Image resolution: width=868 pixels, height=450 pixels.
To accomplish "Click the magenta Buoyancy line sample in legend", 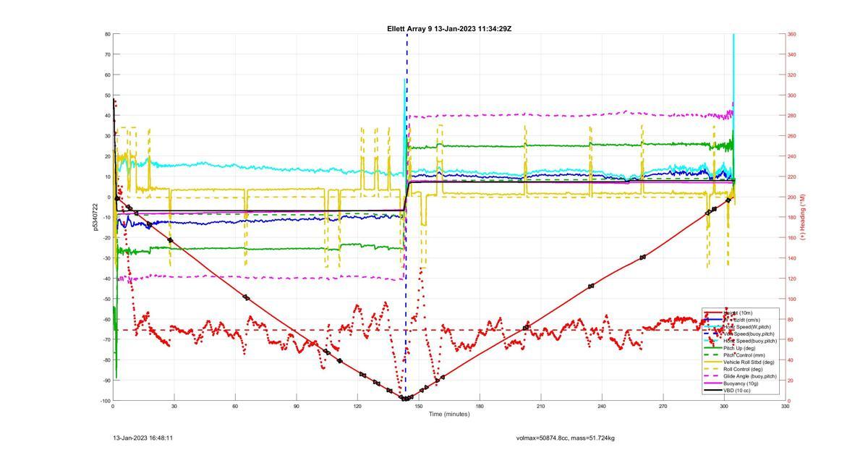I will (x=712, y=383).
